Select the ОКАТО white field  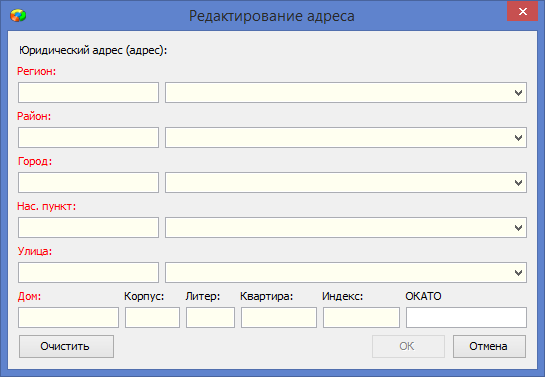[466, 317]
